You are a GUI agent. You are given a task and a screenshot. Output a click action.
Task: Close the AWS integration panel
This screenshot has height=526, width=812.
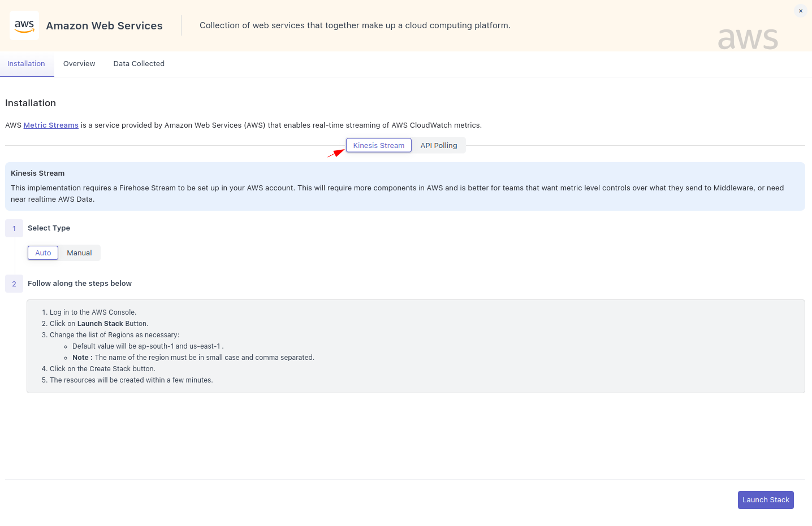800,11
